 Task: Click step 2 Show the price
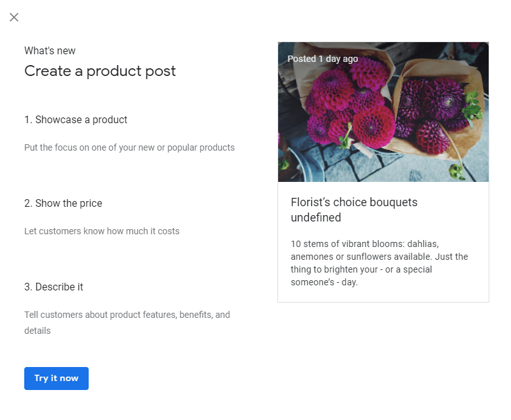point(64,203)
